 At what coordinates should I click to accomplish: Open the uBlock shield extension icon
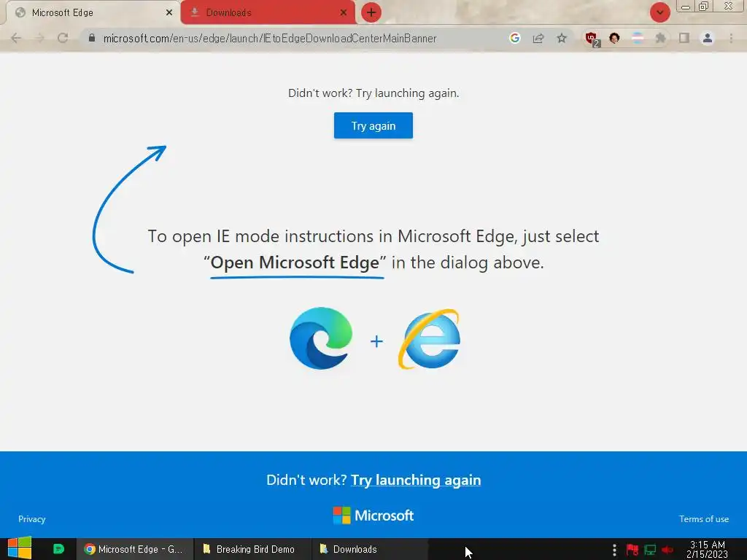592,39
